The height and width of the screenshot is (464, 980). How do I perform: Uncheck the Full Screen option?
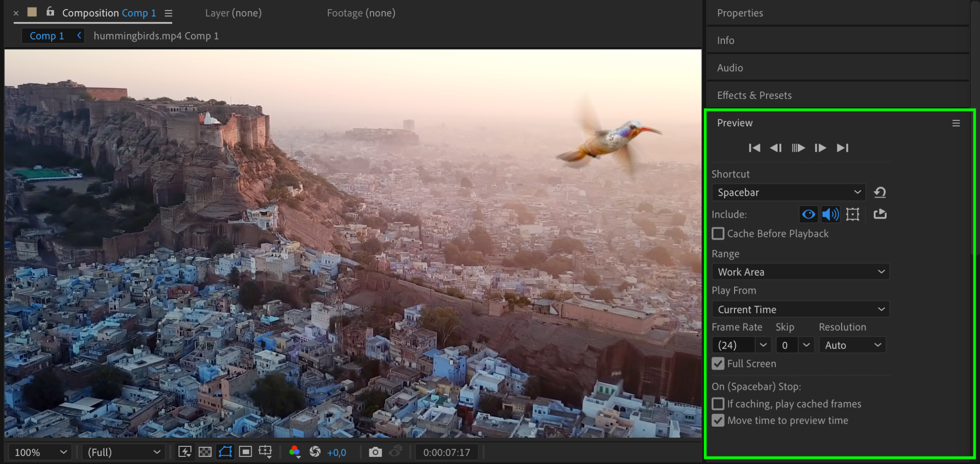[x=718, y=364]
